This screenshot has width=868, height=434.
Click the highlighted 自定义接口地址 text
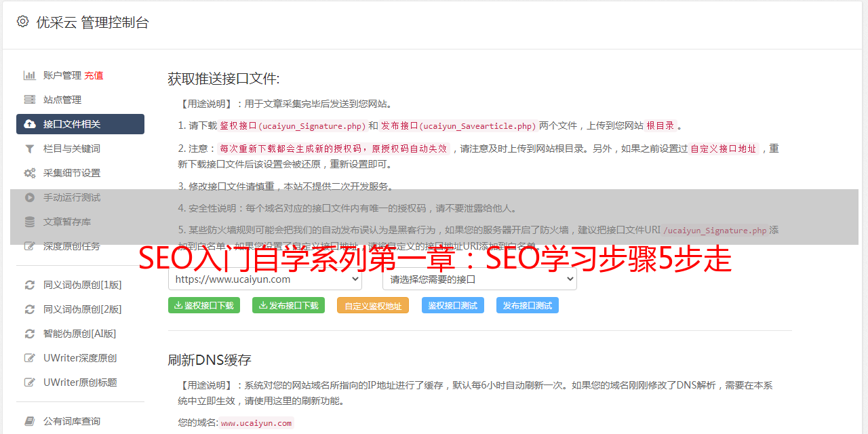[724, 149]
